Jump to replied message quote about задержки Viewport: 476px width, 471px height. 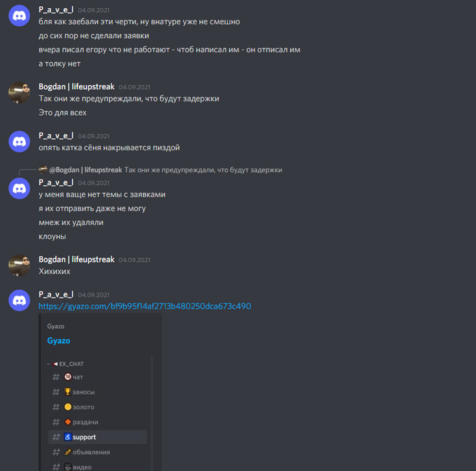pyautogui.click(x=203, y=170)
